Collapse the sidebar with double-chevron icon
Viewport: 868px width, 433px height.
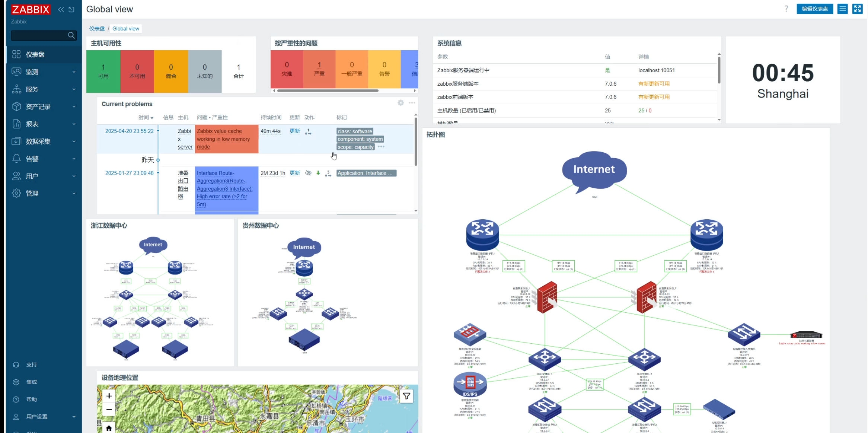61,10
